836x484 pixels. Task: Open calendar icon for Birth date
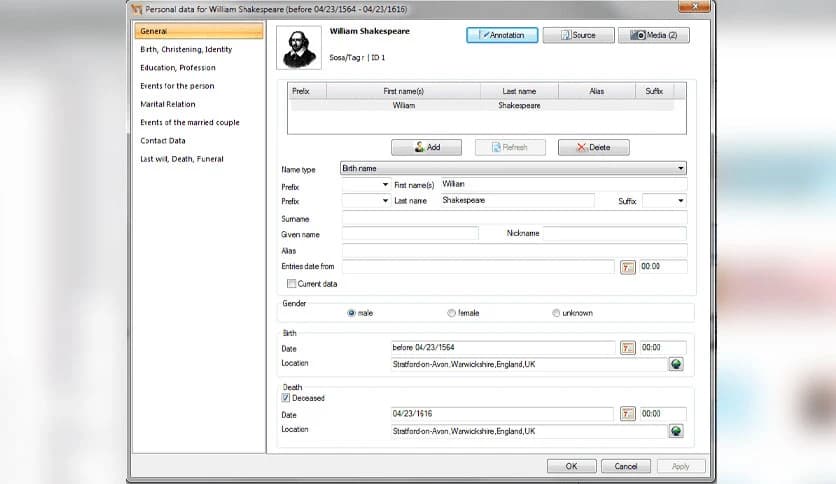click(628, 348)
